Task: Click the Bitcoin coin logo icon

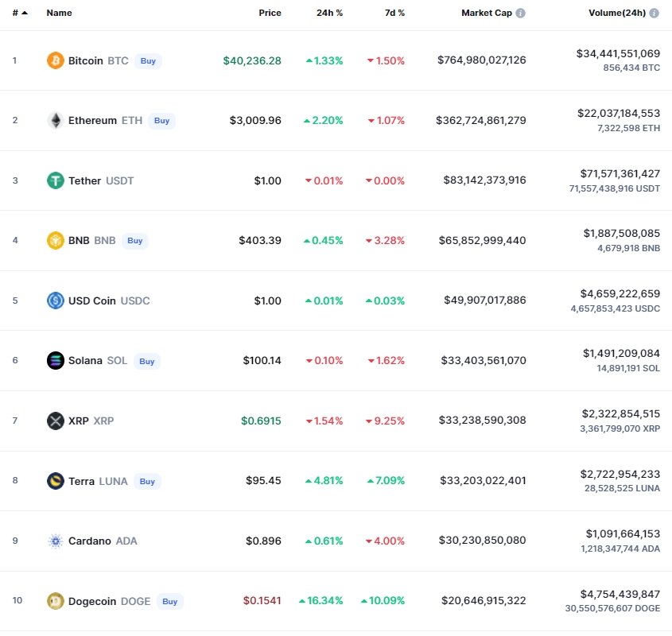Action: (x=56, y=60)
